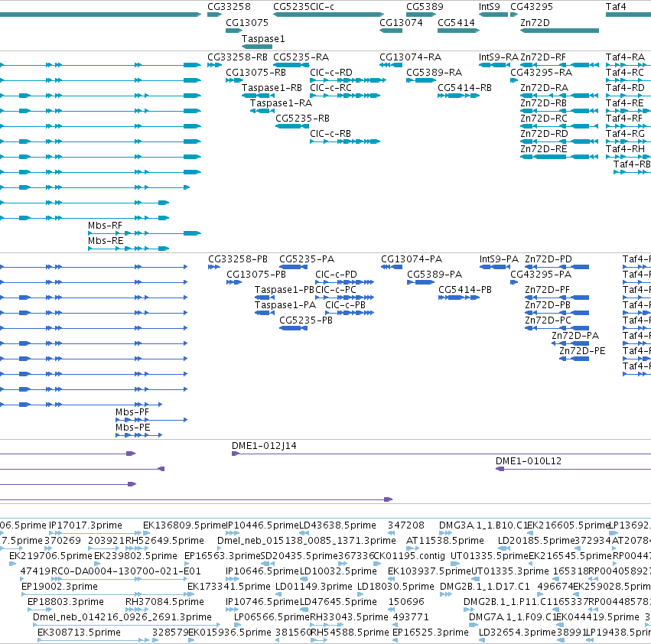This screenshot has height=644, width=651.
Task: Select transcript Taspase1-RA label
Action: point(281,103)
